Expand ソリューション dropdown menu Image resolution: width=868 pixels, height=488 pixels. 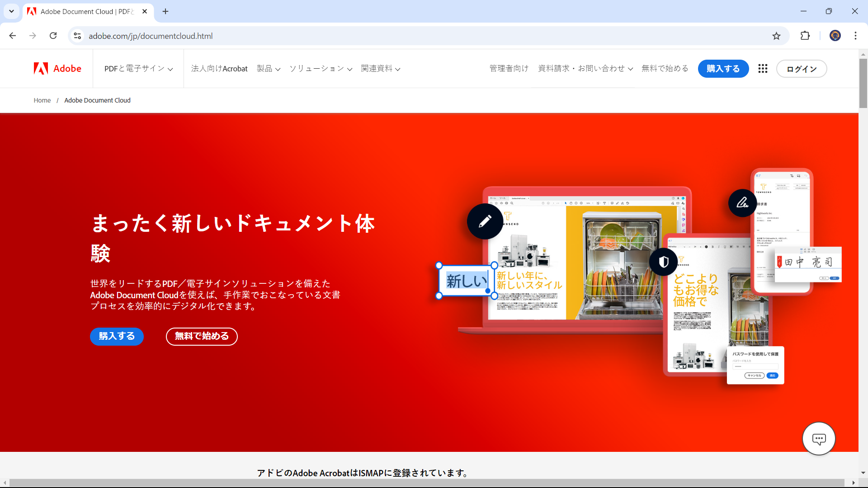pos(321,69)
